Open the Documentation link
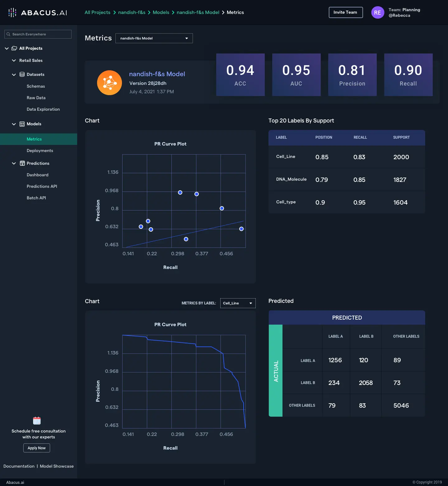448x486 pixels. click(x=19, y=466)
